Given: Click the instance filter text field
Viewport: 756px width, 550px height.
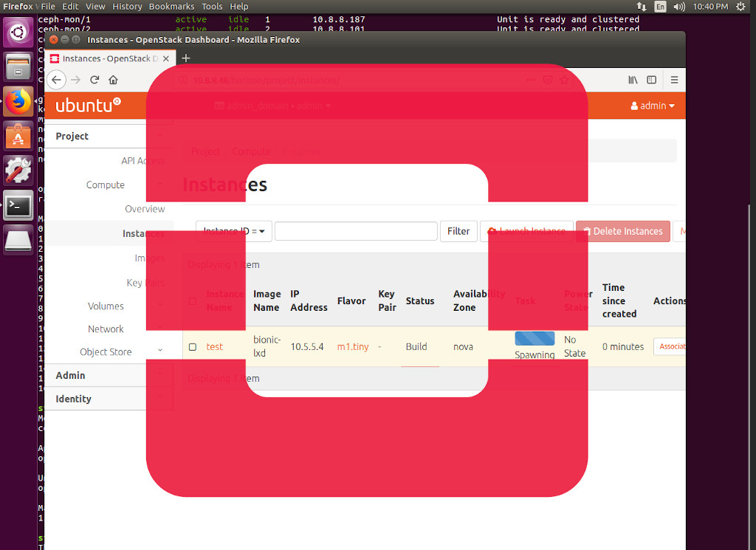Looking at the screenshot, I should [356, 231].
